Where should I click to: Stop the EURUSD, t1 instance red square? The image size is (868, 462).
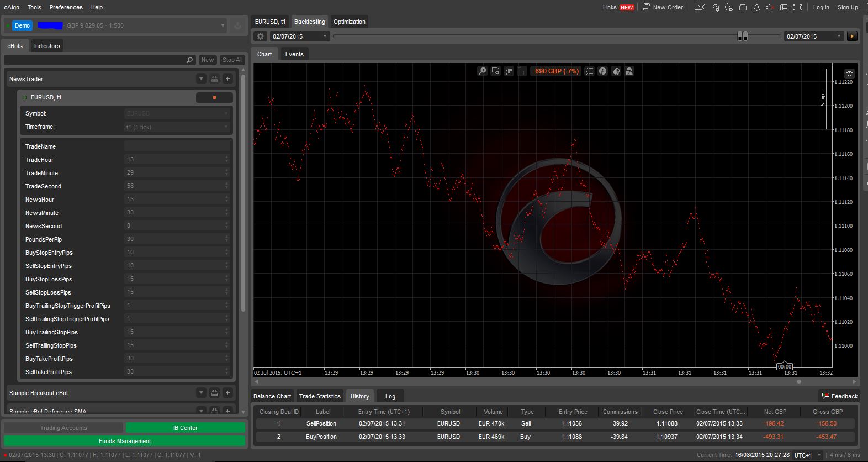coord(214,97)
